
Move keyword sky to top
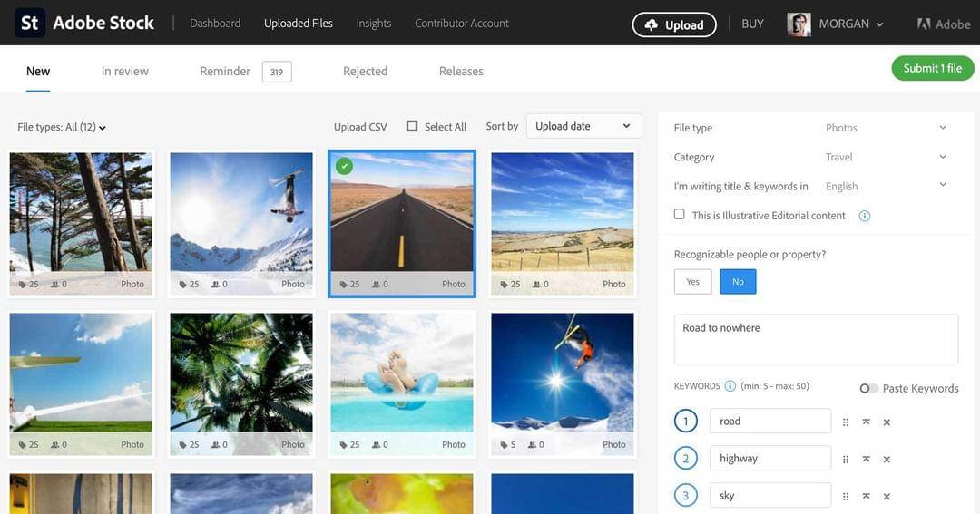[x=867, y=497]
